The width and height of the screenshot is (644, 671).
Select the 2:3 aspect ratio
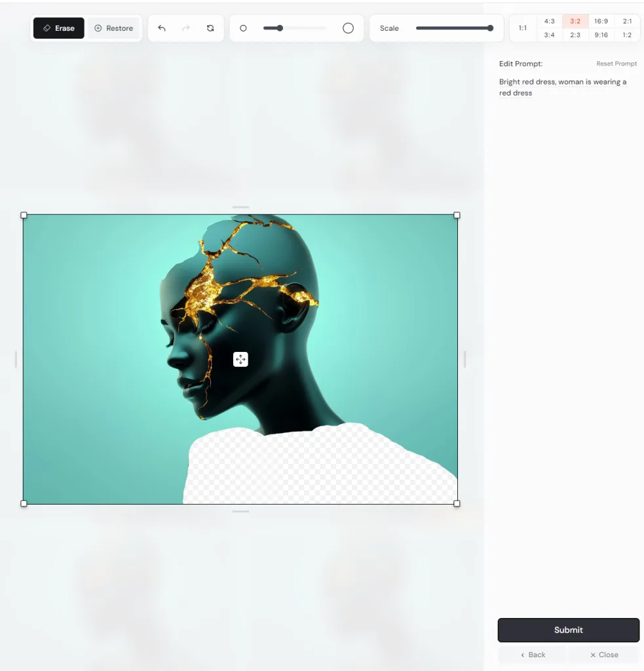[x=575, y=35]
